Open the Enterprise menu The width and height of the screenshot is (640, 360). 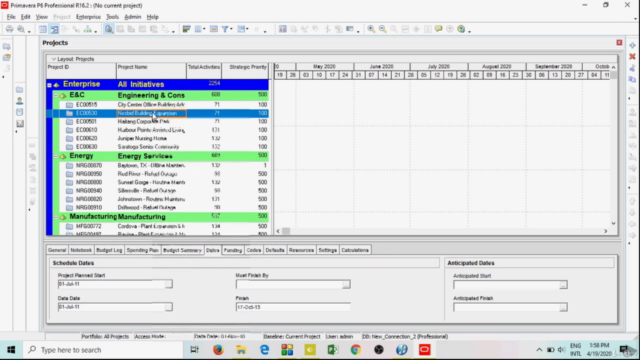click(x=88, y=17)
